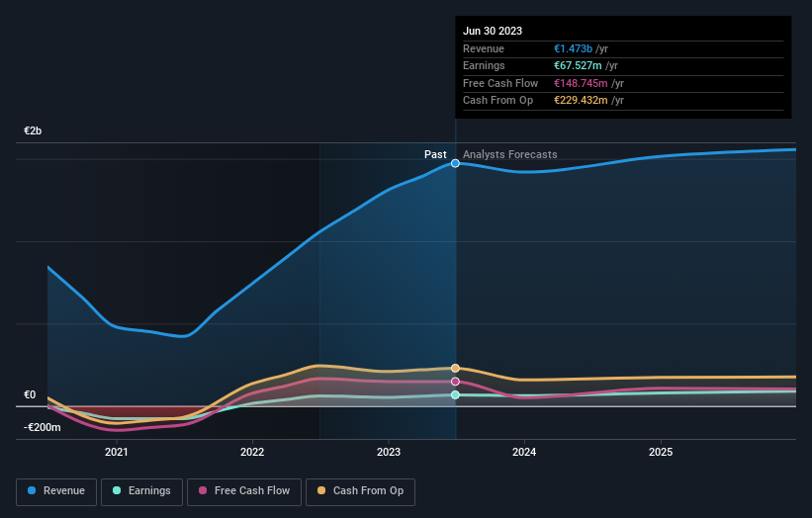Click the 2021 x-axis label
This screenshot has height=518, width=812.
pos(117,452)
